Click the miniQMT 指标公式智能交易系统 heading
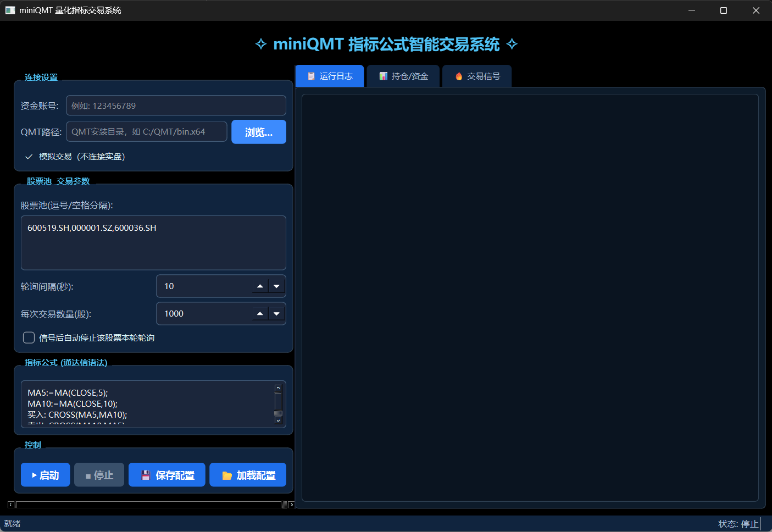Viewport: 772px width, 532px height. pyautogui.click(x=386, y=44)
